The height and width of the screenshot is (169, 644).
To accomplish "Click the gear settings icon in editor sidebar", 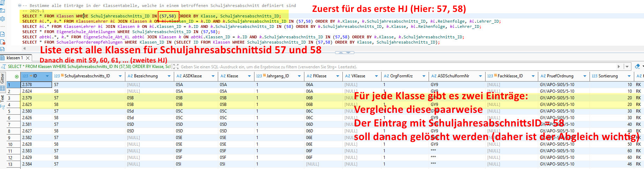I will [2, 19].
